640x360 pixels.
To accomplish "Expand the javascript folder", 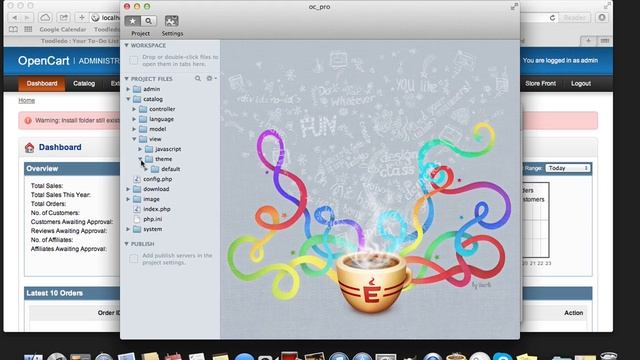I will coord(140,149).
